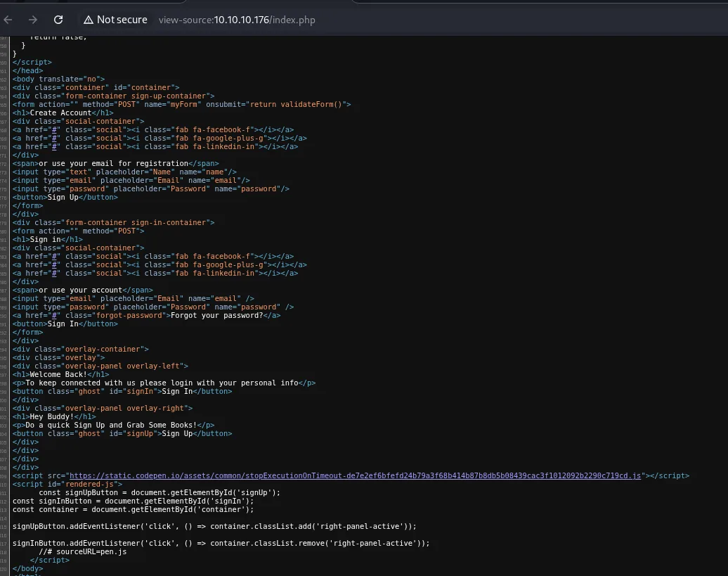Viewport: 728px width, 576px height.
Task: Select the sign-in form line without an onsubmit attribute
Action: (x=78, y=231)
